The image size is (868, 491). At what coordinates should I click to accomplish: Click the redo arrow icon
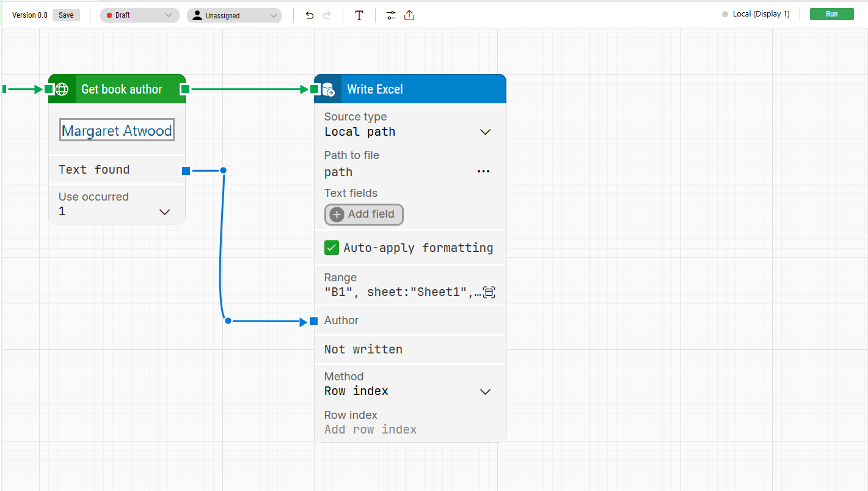click(327, 15)
